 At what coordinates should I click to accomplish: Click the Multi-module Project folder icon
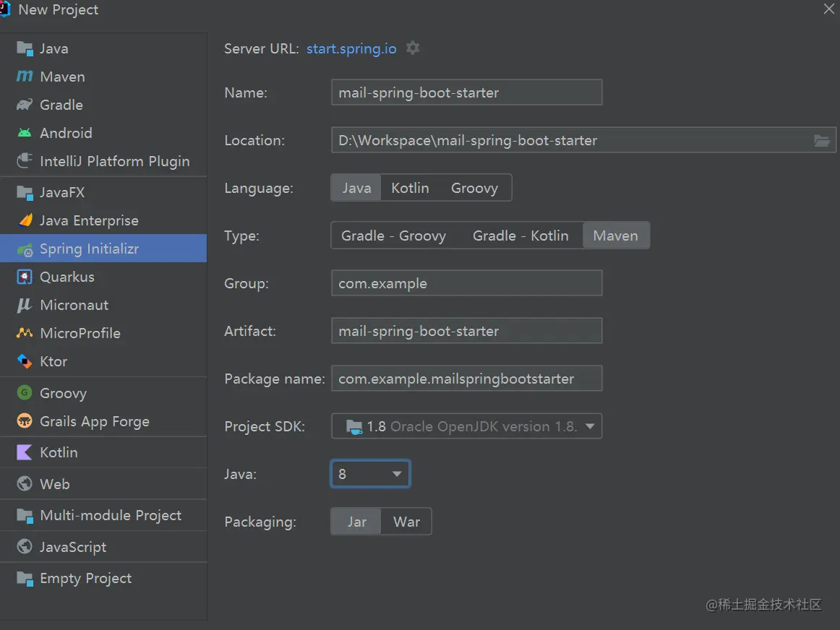point(25,516)
